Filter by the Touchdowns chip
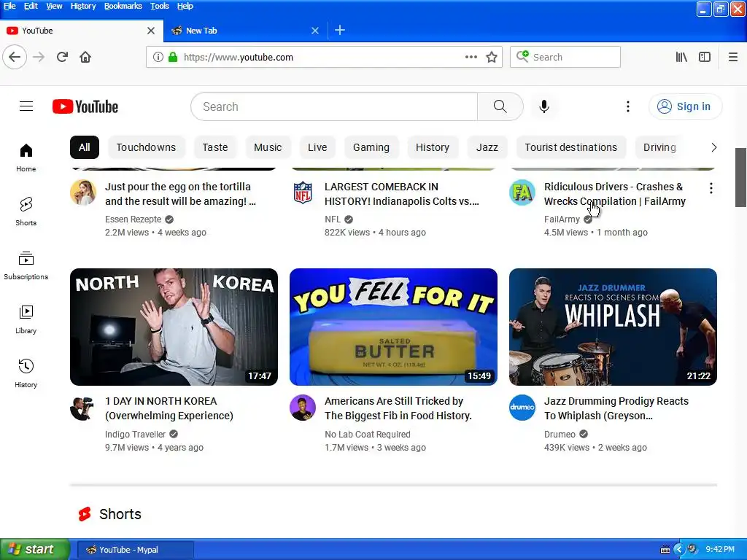The width and height of the screenshot is (747, 560). tap(146, 147)
